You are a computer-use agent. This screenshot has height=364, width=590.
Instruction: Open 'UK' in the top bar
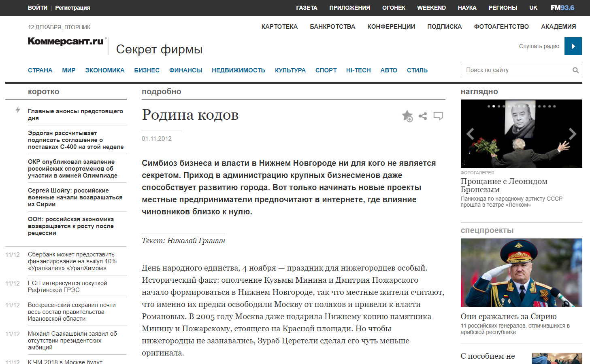click(533, 8)
